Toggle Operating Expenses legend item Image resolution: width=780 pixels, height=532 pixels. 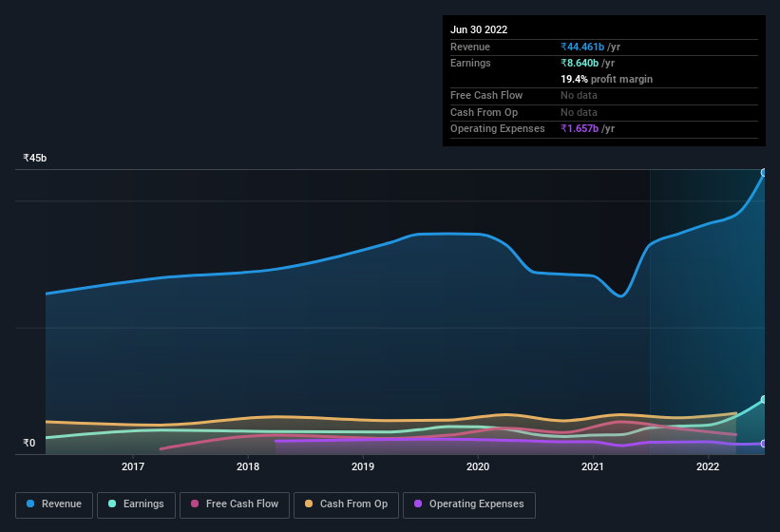coord(468,504)
